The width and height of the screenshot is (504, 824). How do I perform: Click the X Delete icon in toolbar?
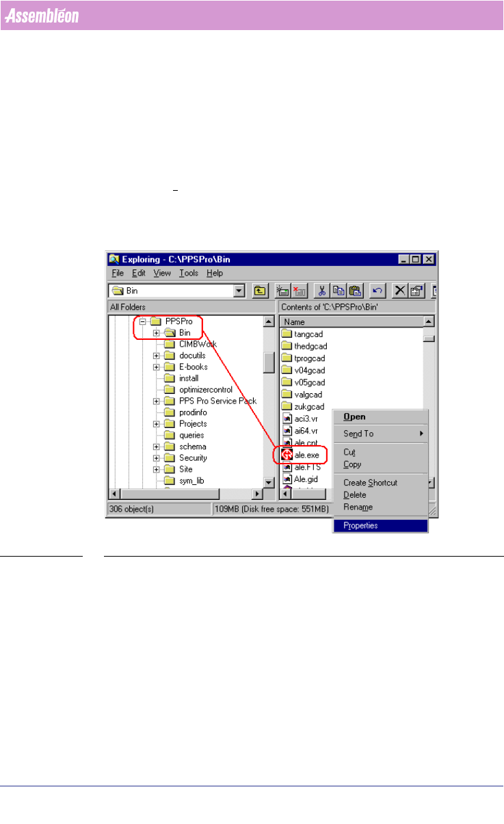400,291
